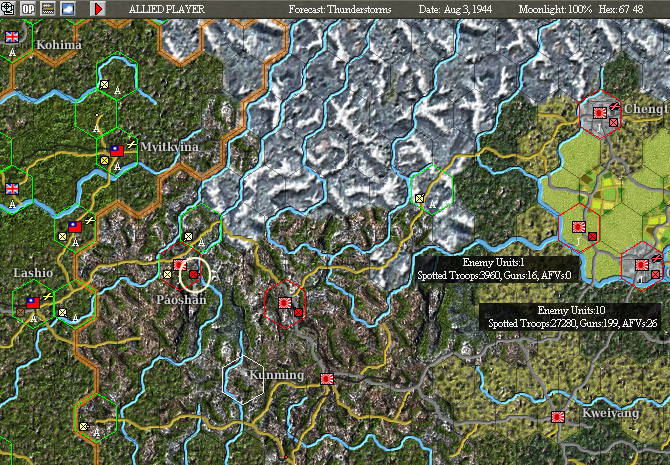Select the Japanese flag at Kunming
670x465 pixels.
[x=327, y=379]
